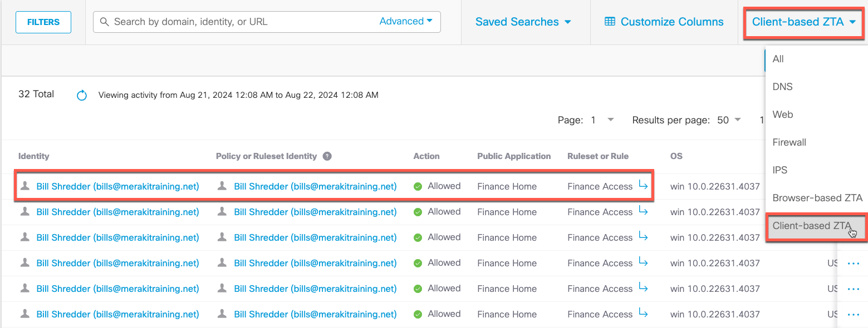Open the Bill Shredder identity link
The image size is (868, 328).
tap(117, 186)
